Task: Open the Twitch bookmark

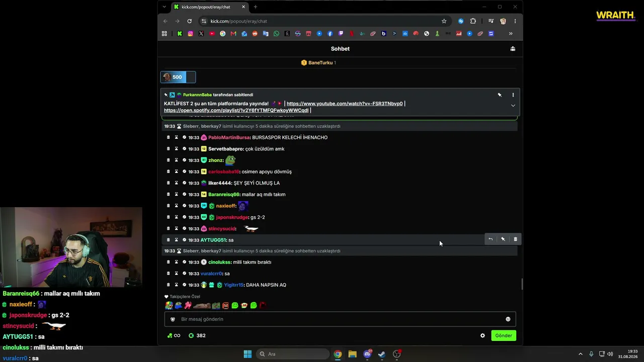Action: (341, 34)
